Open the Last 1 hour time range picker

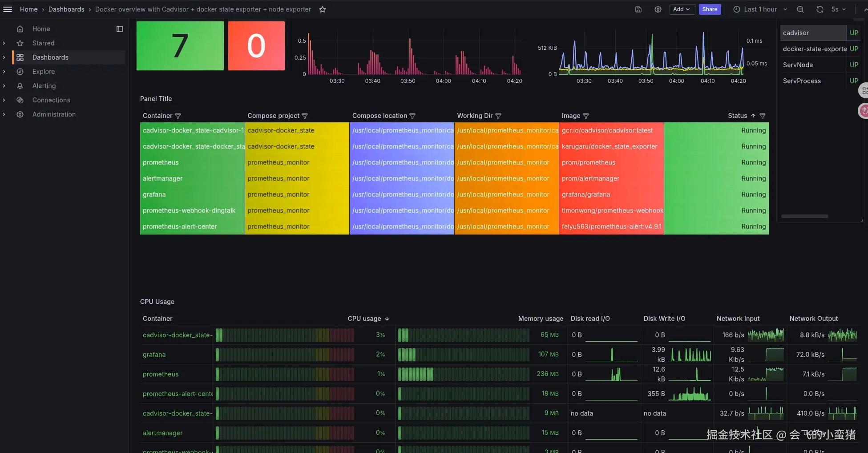[760, 9]
